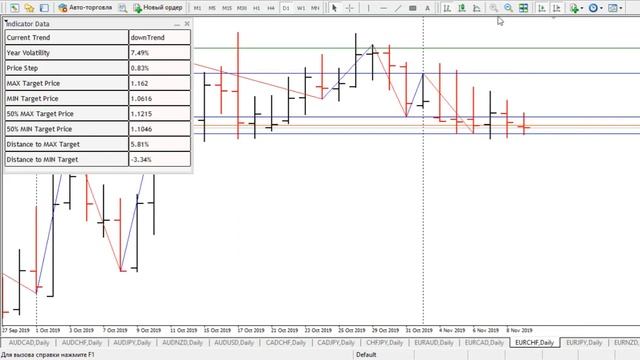
Task: Switch chart to H1 timeframe
Action: pyautogui.click(x=256, y=8)
